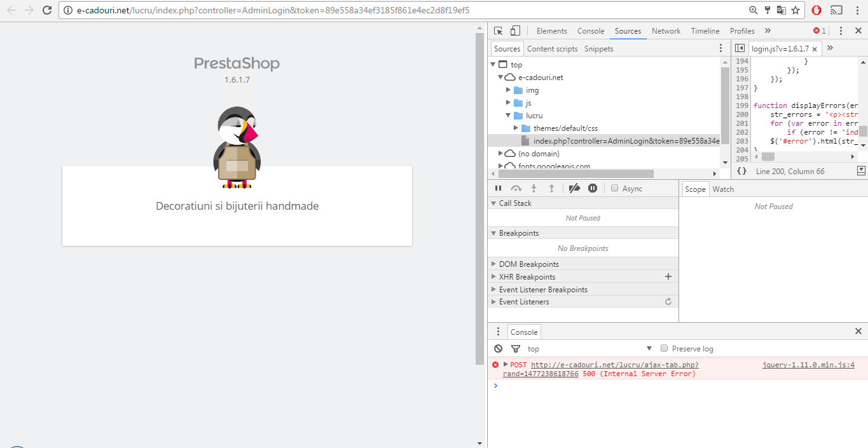Toggle pause on exceptions
868x448 pixels.
(x=592, y=188)
